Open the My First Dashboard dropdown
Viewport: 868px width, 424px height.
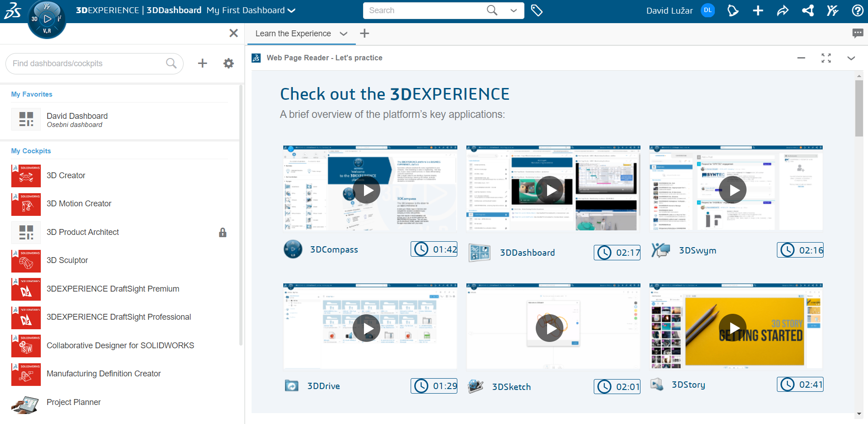coord(291,10)
